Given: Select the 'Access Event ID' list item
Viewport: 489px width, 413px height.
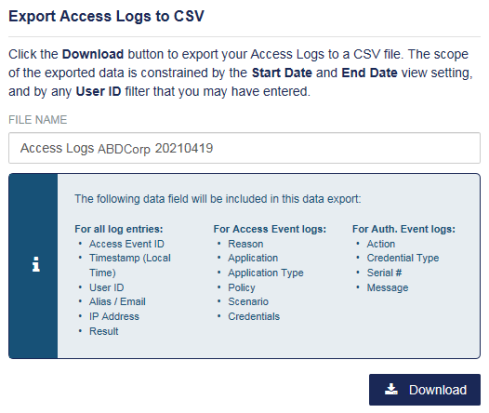Looking at the screenshot, I should point(127,244).
